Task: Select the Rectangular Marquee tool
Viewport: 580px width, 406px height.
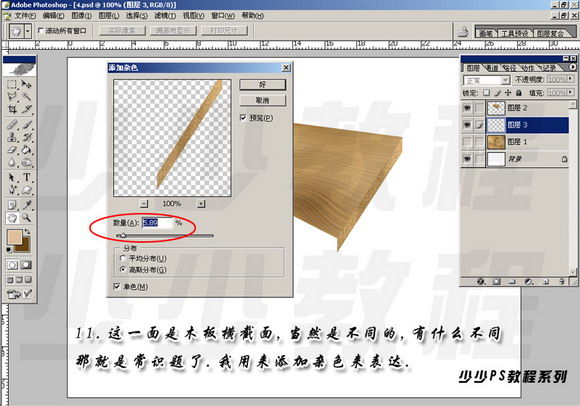Action: [12, 84]
